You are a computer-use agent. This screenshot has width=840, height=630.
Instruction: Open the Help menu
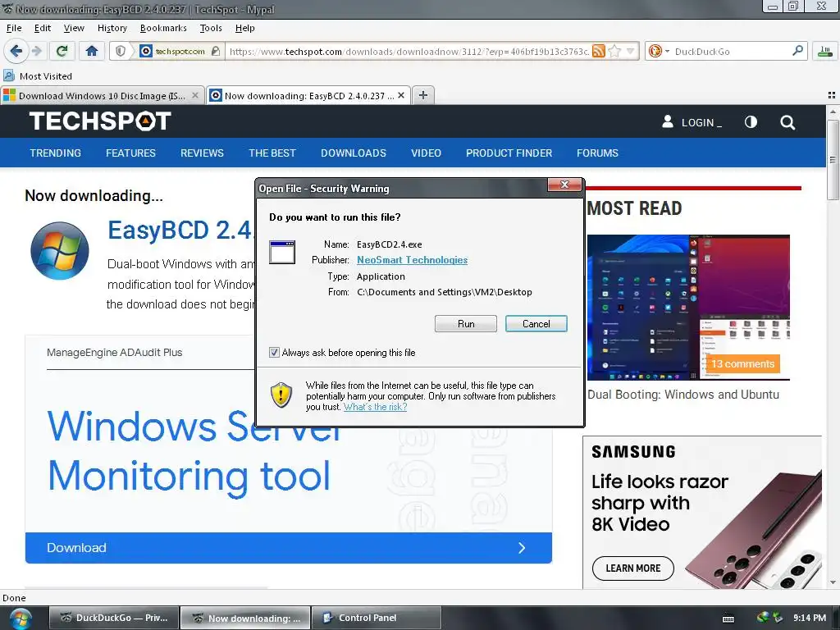tap(244, 28)
